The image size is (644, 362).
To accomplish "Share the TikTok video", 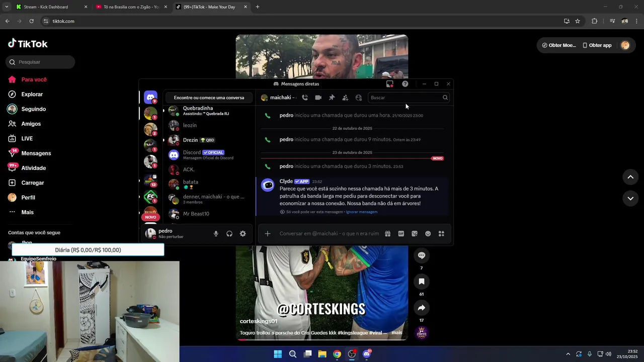I will [422, 308].
